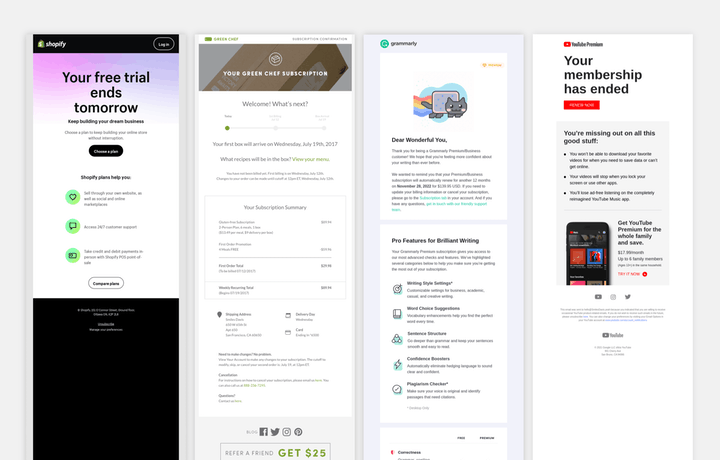Open the Twitter icon in YouTube email footer
Screen dimensions: 720x460
pyautogui.click(x=628, y=297)
